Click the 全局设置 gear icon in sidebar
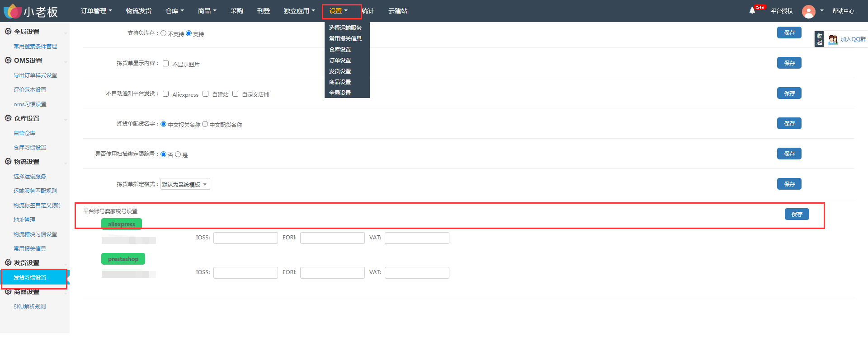 coord(8,31)
